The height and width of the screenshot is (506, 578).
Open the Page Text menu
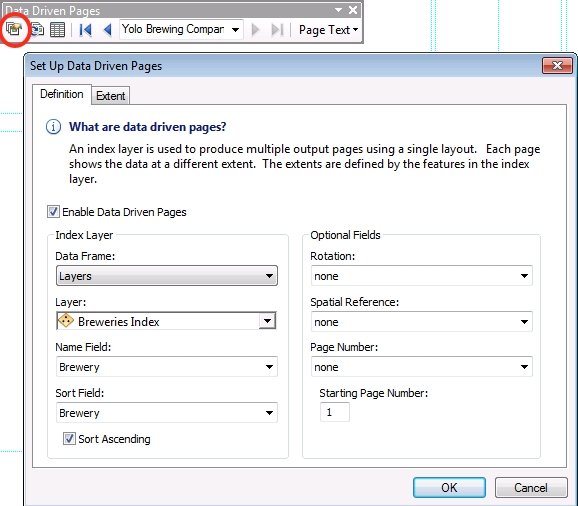point(328,30)
